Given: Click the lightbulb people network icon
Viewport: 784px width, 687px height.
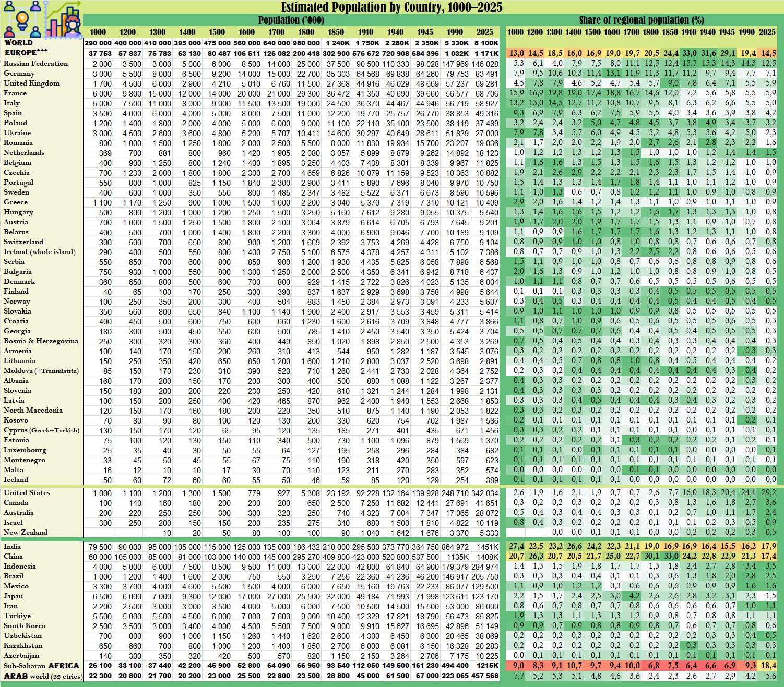Looking at the screenshot, I should [x=22, y=19].
